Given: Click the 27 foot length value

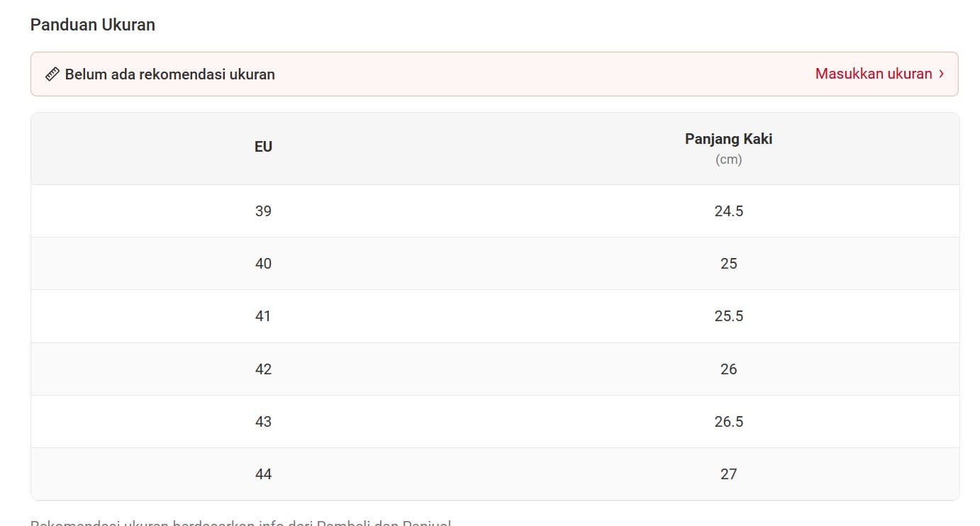Looking at the screenshot, I should (728, 474).
